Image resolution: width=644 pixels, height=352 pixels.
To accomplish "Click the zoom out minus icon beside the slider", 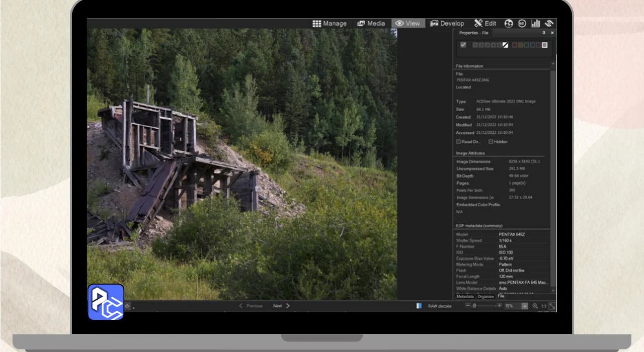I will click(467, 305).
